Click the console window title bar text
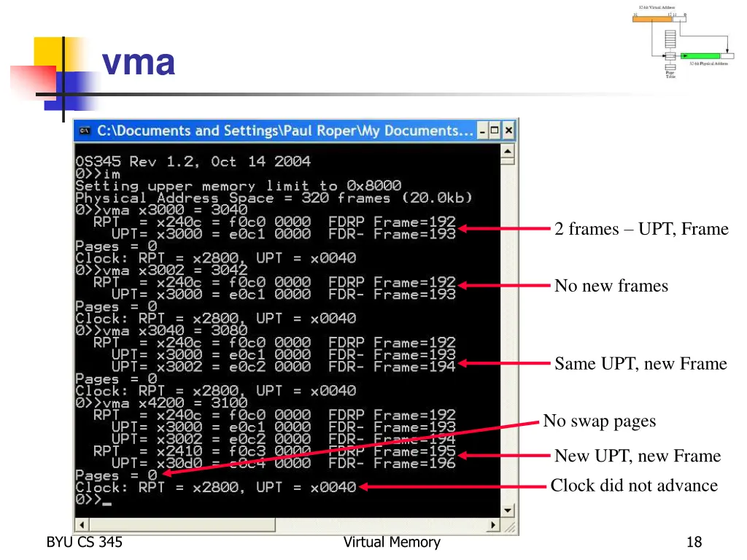Screen dimensions: 747x560 click(285, 131)
